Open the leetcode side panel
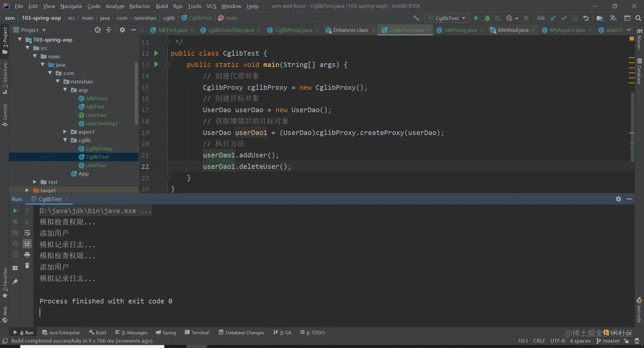The width and height of the screenshot is (644, 348). click(x=639, y=310)
